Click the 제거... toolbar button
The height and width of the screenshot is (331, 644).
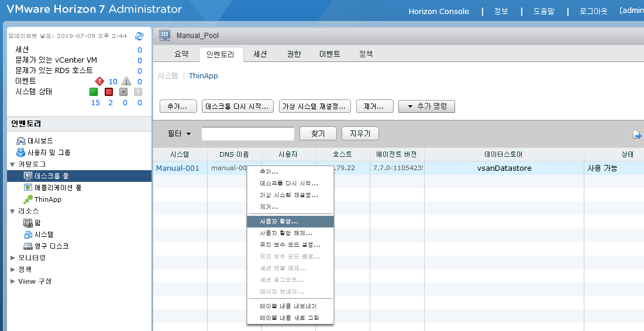pyautogui.click(x=374, y=106)
